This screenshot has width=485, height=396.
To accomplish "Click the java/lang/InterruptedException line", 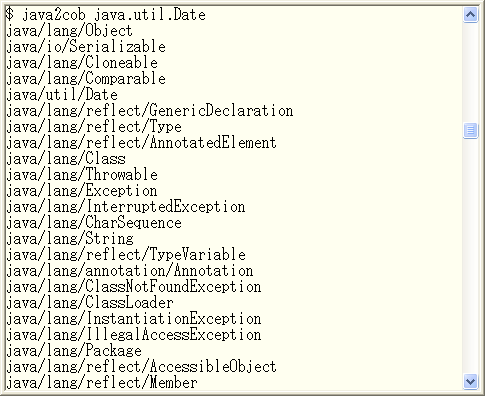I will click(x=126, y=207).
